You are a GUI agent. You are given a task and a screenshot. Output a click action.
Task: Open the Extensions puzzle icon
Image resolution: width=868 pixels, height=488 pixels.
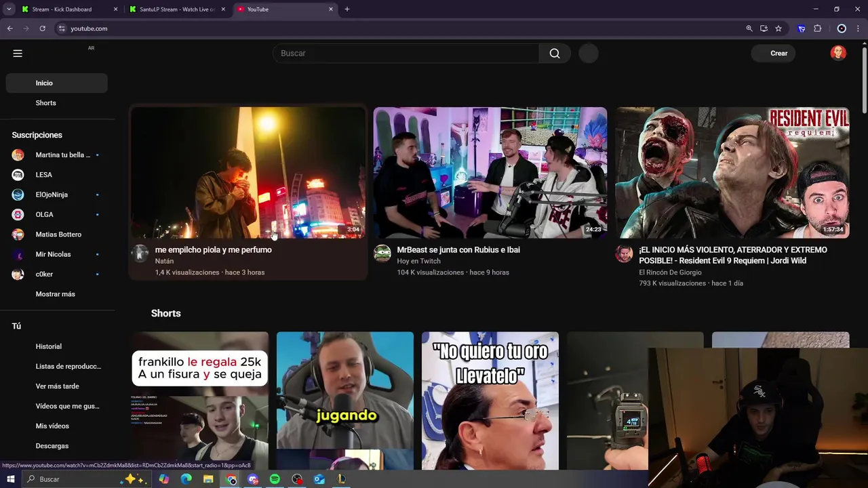tap(817, 28)
